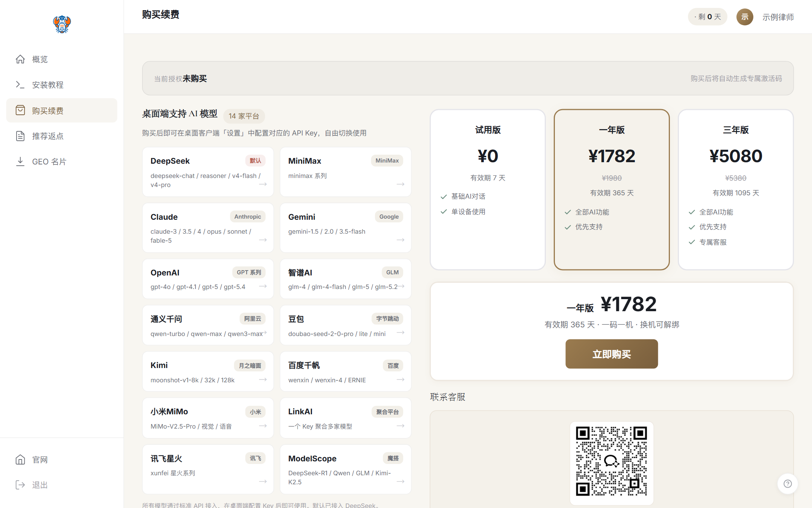The image size is (812, 508).
Task: Click the 聚合平台 tag on LinkAI
Action: click(x=388, y=412)
